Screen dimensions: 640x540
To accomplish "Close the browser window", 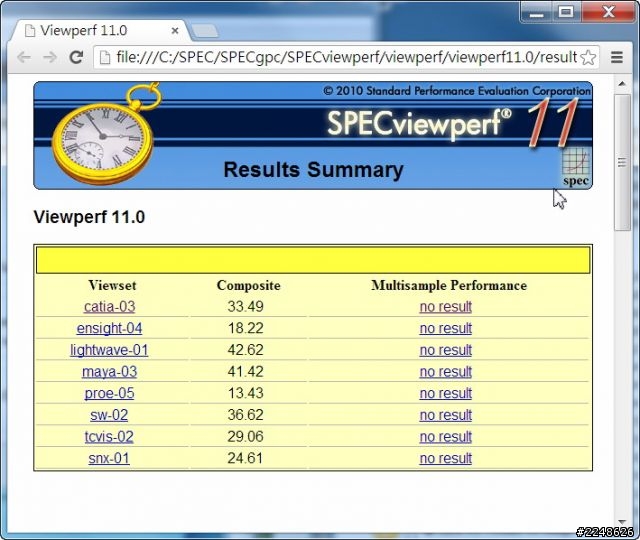I will click(608, 12).
